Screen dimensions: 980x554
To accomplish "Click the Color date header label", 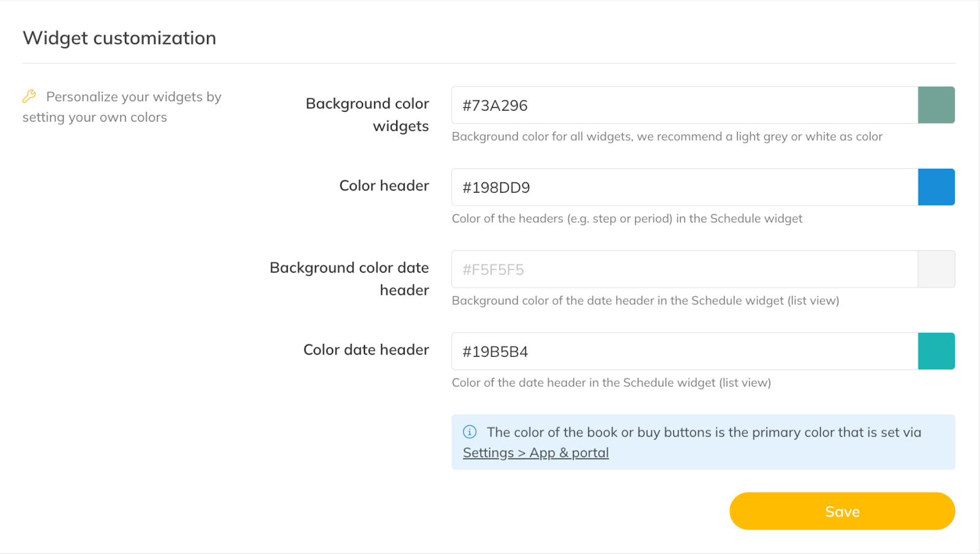I will 366,350.
